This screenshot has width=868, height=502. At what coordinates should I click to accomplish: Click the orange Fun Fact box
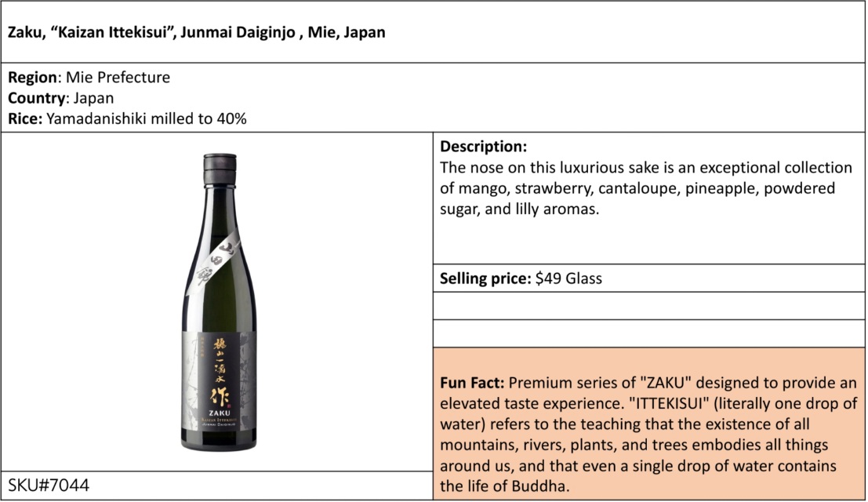648,424
